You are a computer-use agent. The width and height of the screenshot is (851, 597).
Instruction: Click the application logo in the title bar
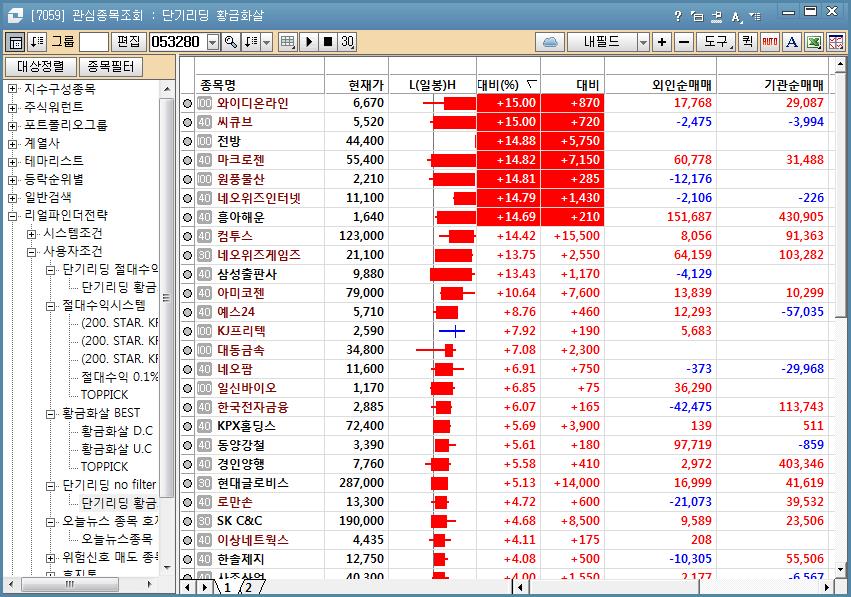[x=15, y=15]
